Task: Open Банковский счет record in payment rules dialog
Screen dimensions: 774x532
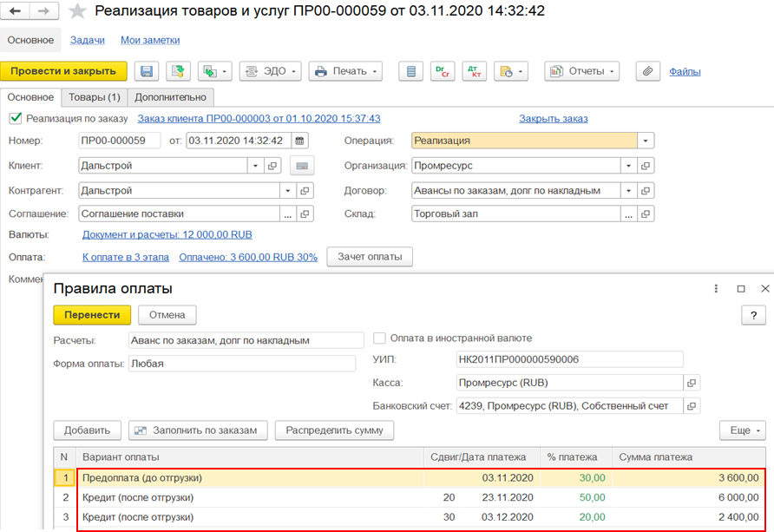Action: click(x=692, y=406)
